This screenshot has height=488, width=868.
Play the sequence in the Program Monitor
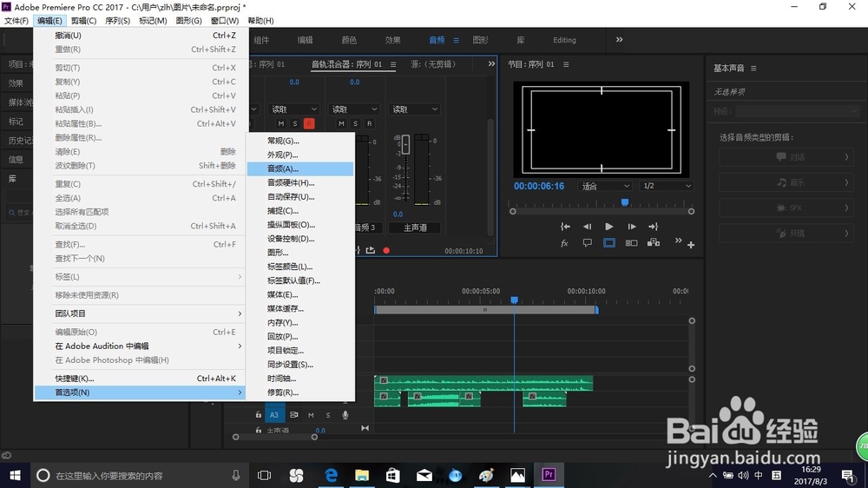tap(609, 226)
